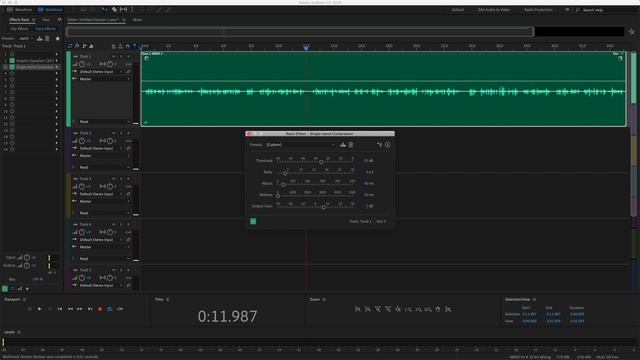
Task: Open Track 1 Read automation mode dropdown
Action: (104, 122)
